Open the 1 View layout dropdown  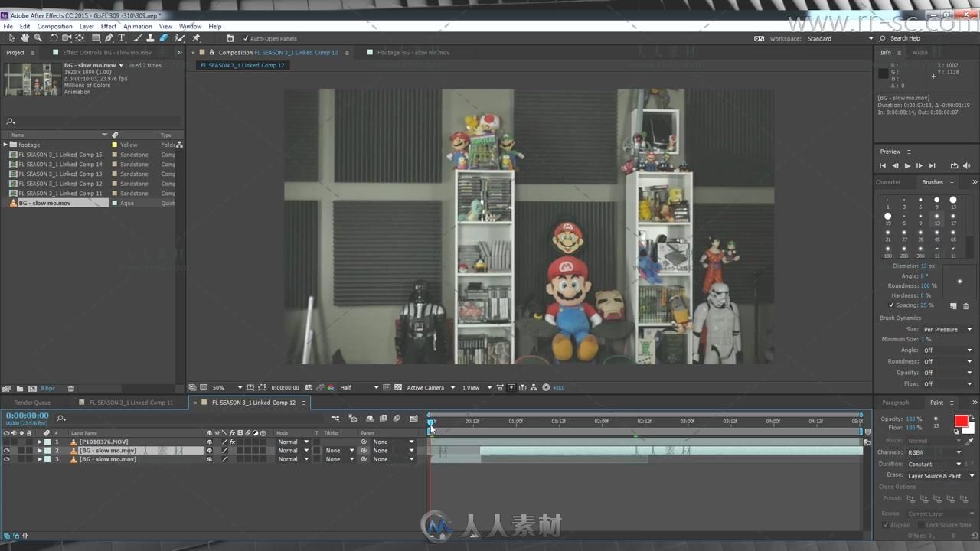coord(475,387)
